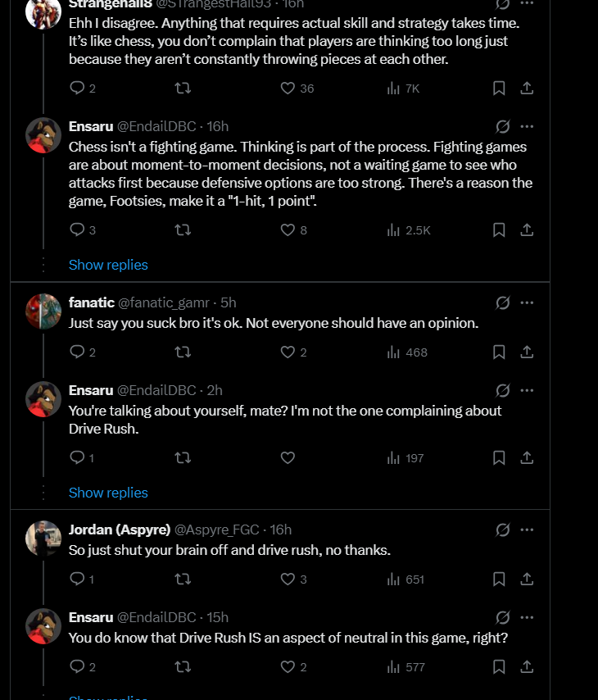
Task: Toggle like on Ensaru's 8-like tweet
Action: click(288, 230)
